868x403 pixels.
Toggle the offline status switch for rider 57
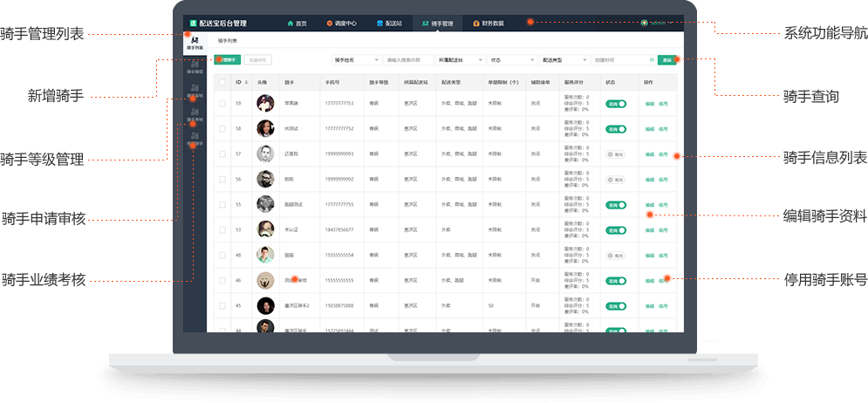tap(616, 154)
